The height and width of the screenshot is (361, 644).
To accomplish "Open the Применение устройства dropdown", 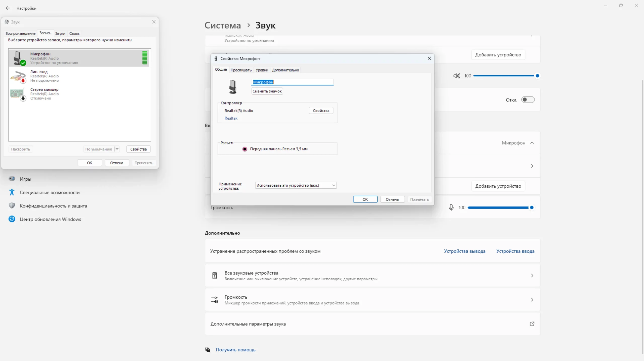I will [296, 185].
